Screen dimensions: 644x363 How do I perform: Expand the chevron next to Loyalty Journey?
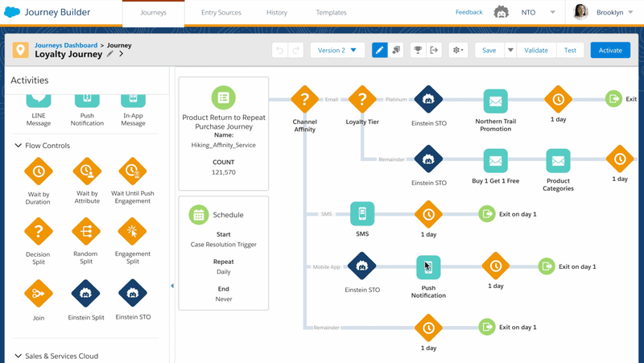coord(122,54)
